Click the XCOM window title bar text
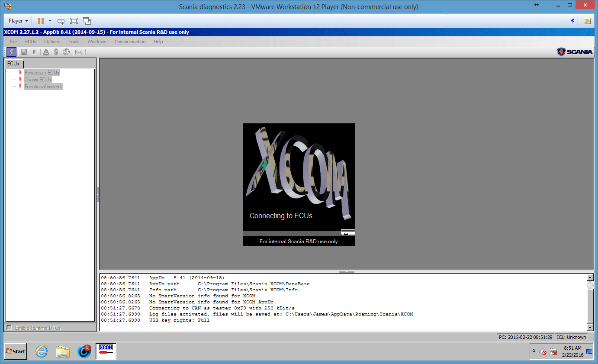Image resolution: width=598 pixels, height=364 pixels. (x=96, y=32)
